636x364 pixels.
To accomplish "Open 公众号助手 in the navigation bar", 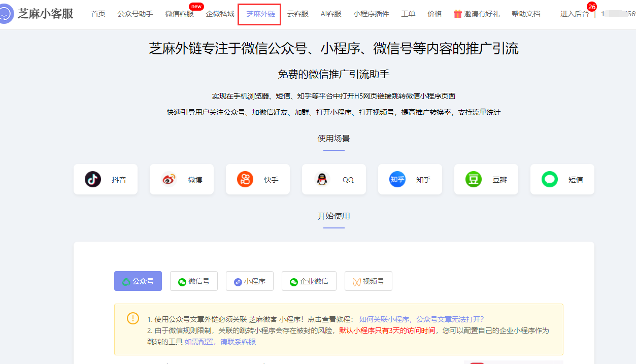I will coord(135,14).
